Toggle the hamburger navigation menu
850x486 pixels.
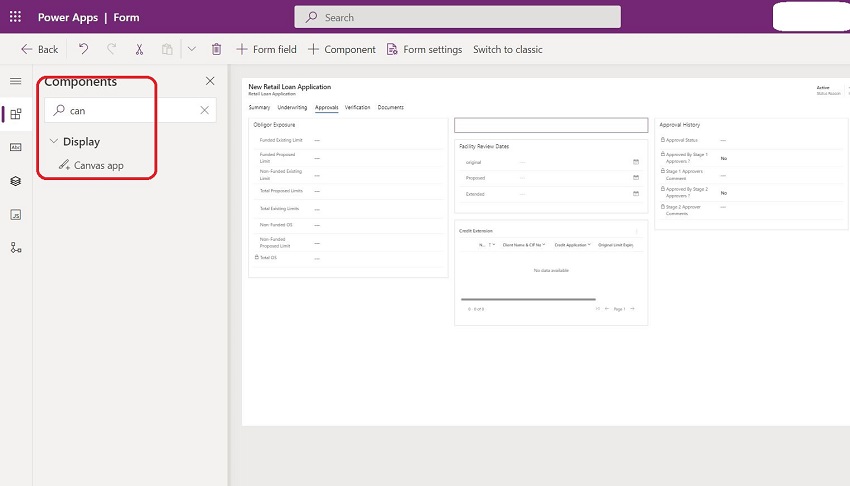point(15,81)
